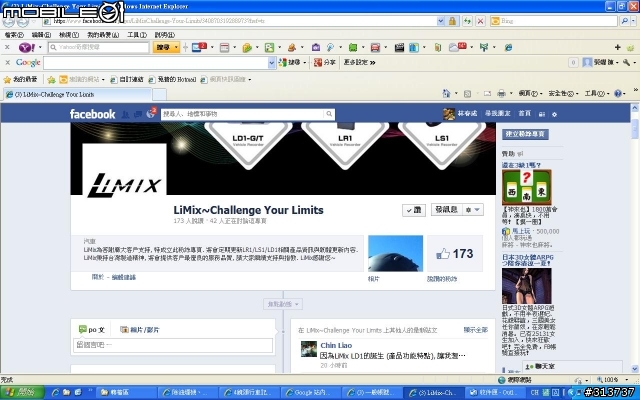Click the IE refresh button beside address bar

(467, 21)
